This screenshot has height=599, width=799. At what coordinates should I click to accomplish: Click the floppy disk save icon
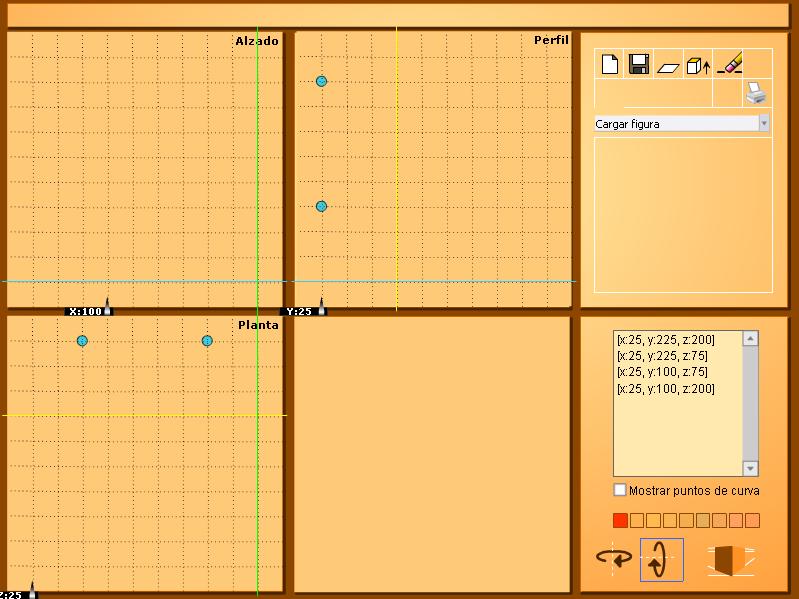(x=638, y=64)
